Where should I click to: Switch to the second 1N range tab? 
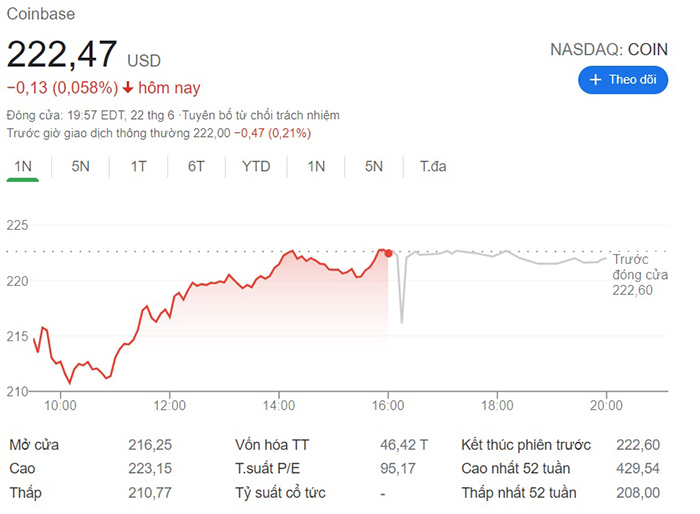pyautogui.click(x=316, y=167)
